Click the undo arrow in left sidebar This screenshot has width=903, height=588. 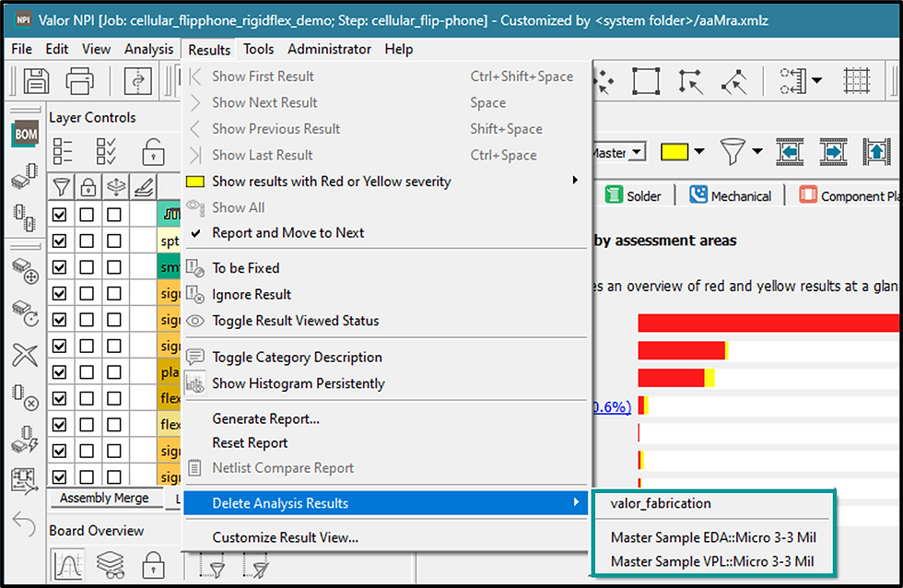click(x=24, y=523)
